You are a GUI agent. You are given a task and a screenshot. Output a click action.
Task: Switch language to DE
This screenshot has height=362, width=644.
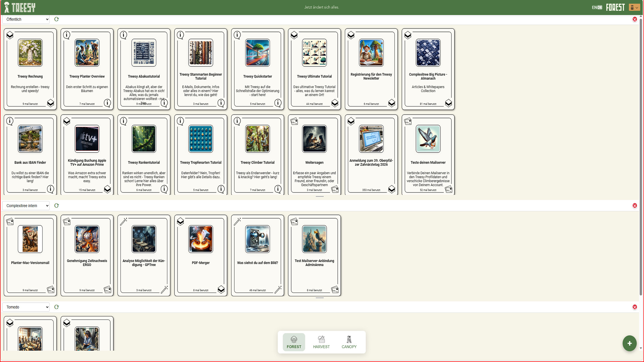pyautogui.click(x=600, y=7)
